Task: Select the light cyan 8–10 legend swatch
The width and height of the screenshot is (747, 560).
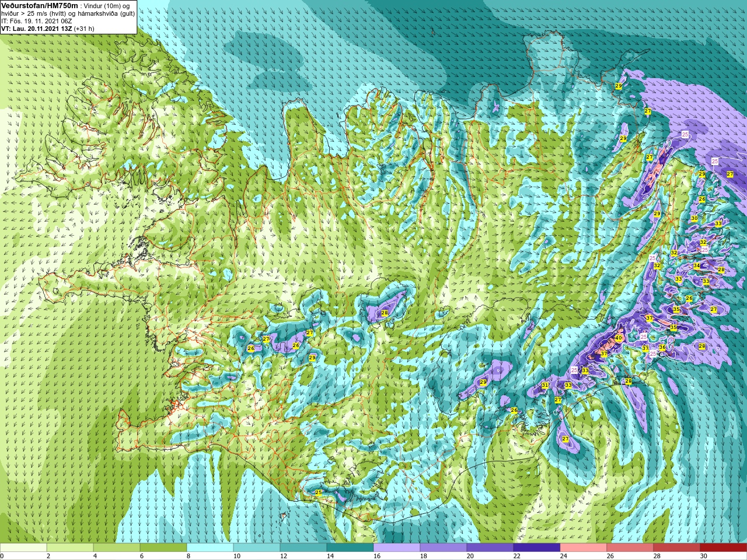Action: coord(210,548)
